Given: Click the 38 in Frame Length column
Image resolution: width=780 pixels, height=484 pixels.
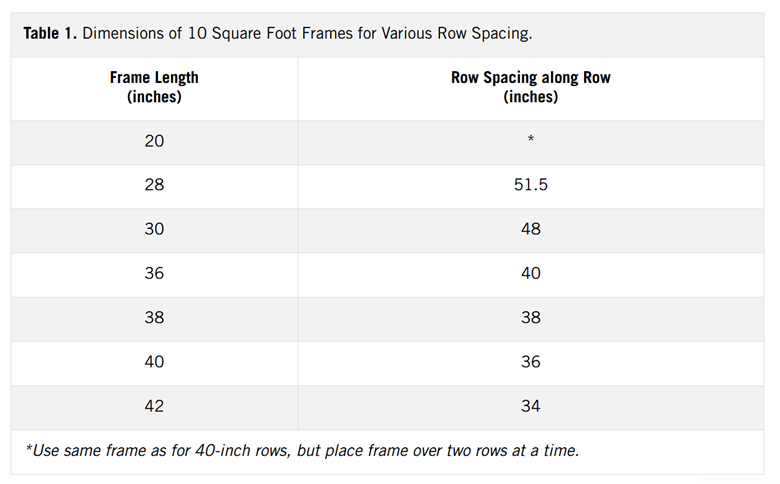Looking at the screenshot, I should point(154,317).
